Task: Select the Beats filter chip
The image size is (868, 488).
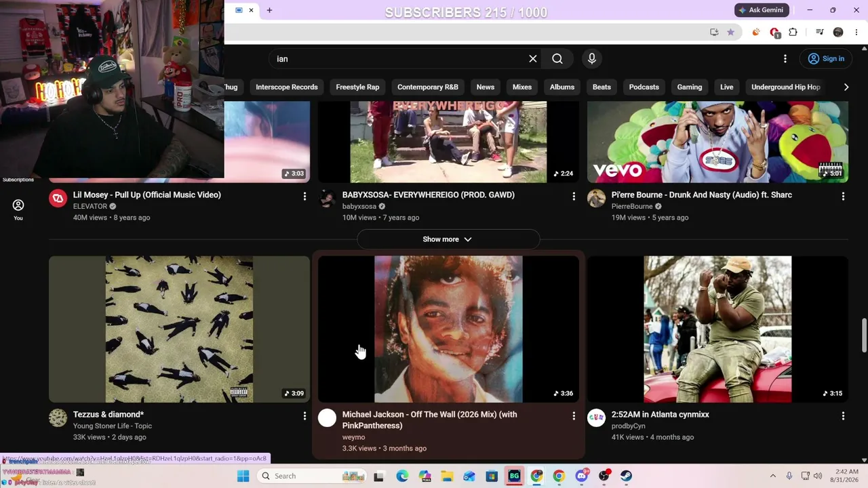Action: click(601, 87)
